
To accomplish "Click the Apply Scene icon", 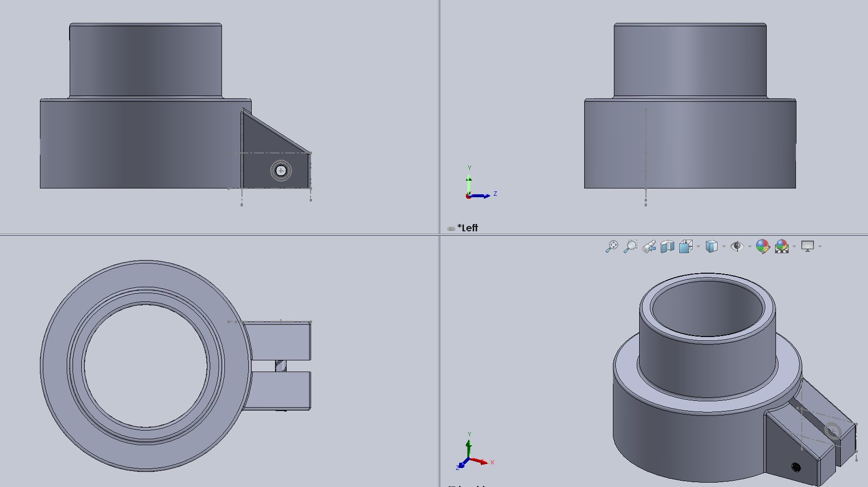I will pos(782,246).
